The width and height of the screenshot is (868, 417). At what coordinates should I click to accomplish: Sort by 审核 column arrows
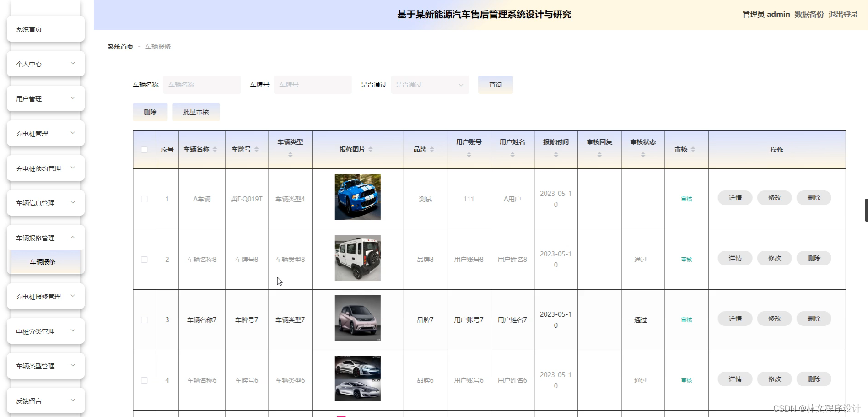[x=693, y=149]
